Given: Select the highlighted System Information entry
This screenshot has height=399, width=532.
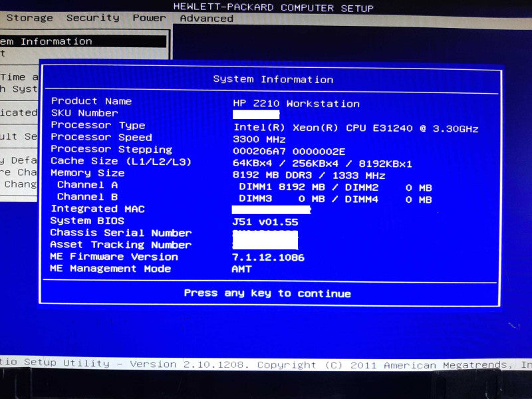Looking at the screenshot, I should pyautogui.click(x=83, y=41).
